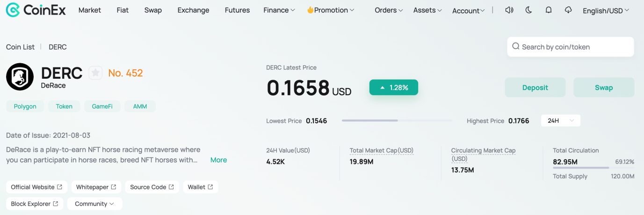Image resolution: width=644 pixels, height=215 pixels.
Task: Select the GameFi tag
Action: tap(102, 106)
